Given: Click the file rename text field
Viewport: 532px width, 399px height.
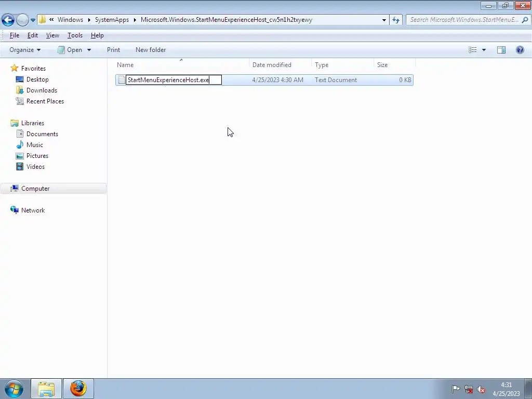Looking at the screenshot, I should 174,80.
